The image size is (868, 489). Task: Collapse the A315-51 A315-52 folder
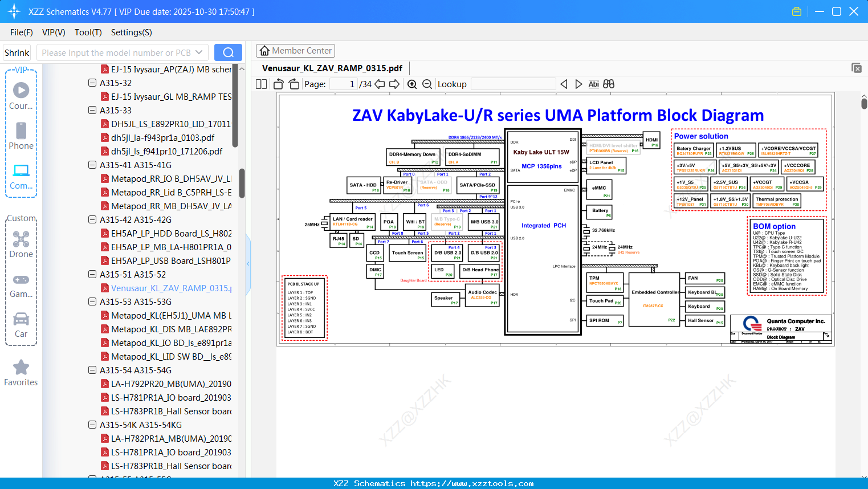pos(92,274)
